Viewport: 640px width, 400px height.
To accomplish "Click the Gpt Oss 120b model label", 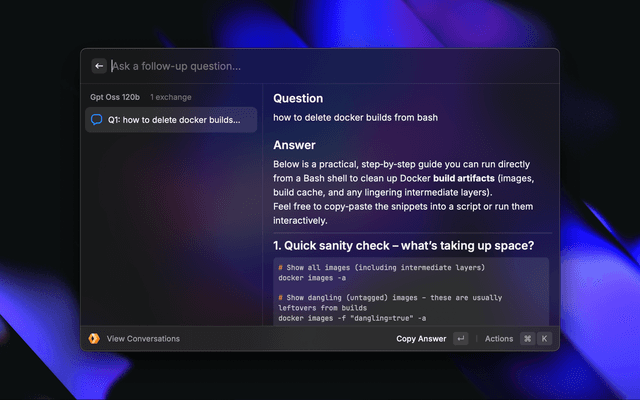I will [115, 97].
